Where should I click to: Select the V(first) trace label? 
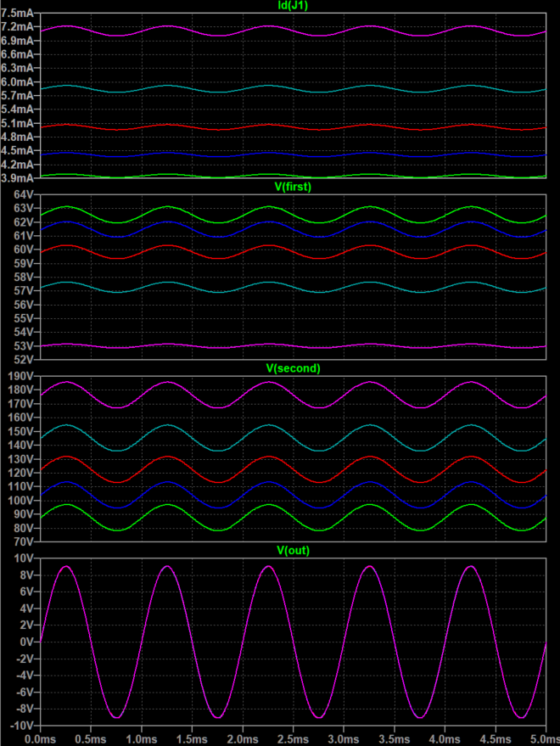pos(293,187)
